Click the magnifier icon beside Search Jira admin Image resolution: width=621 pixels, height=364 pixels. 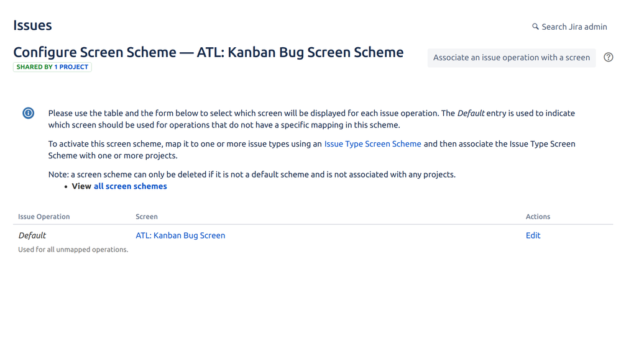coord(535,27)
